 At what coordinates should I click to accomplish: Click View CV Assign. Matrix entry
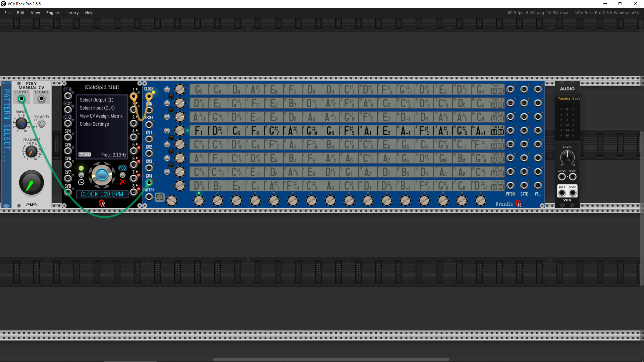(101, 116)
